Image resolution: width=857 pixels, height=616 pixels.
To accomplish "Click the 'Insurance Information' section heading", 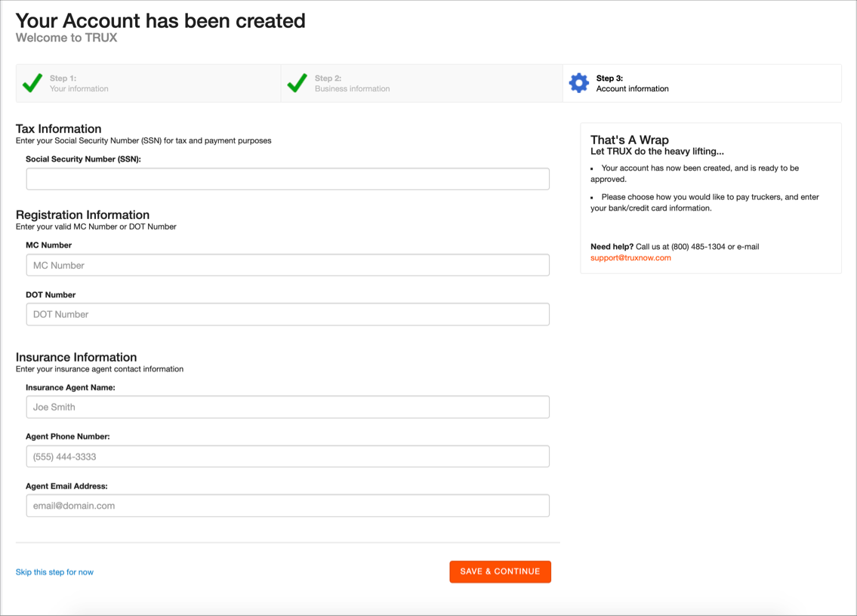I will (x=76, y=358).
